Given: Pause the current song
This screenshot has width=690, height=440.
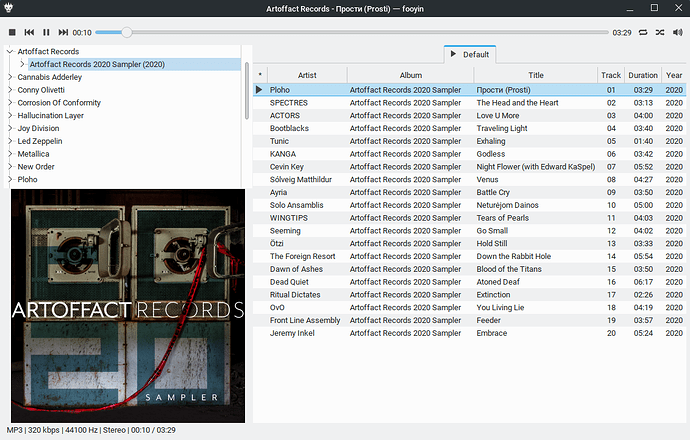Looking at the screenshot, I should 46,33.
